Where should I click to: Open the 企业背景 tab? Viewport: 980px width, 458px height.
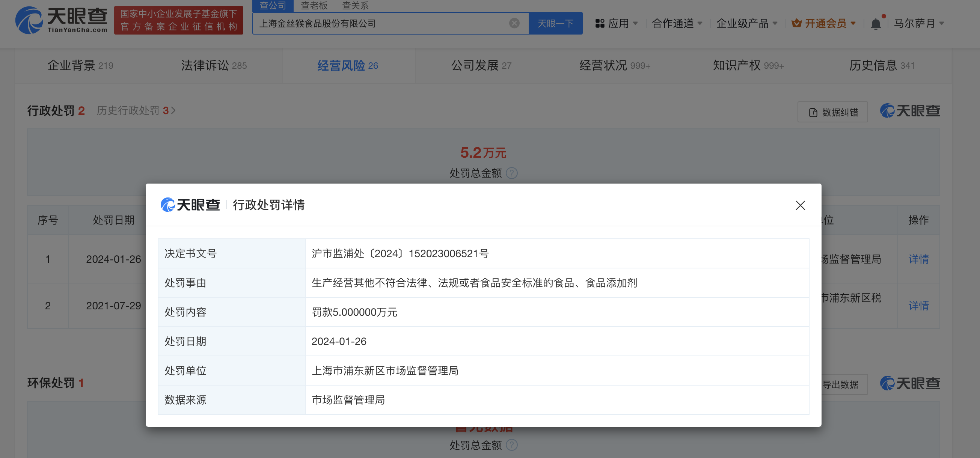pyautogui.click(x=80, y=65)
